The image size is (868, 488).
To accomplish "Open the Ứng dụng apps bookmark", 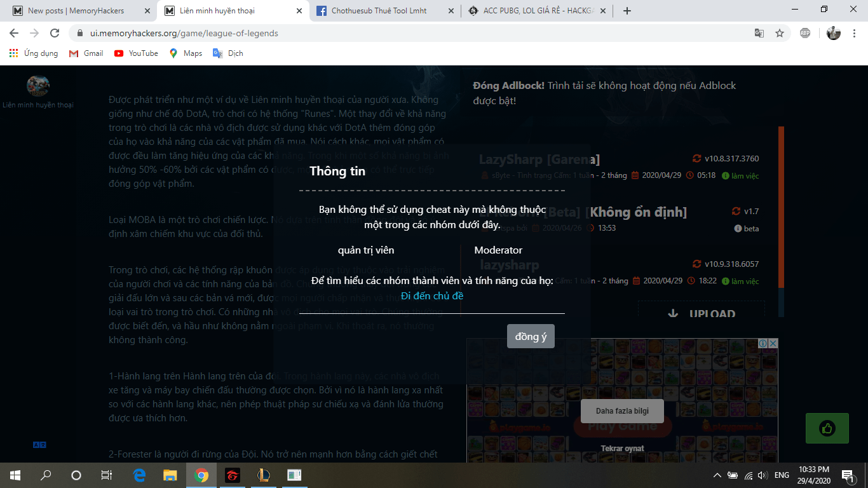I will [34, 53].
